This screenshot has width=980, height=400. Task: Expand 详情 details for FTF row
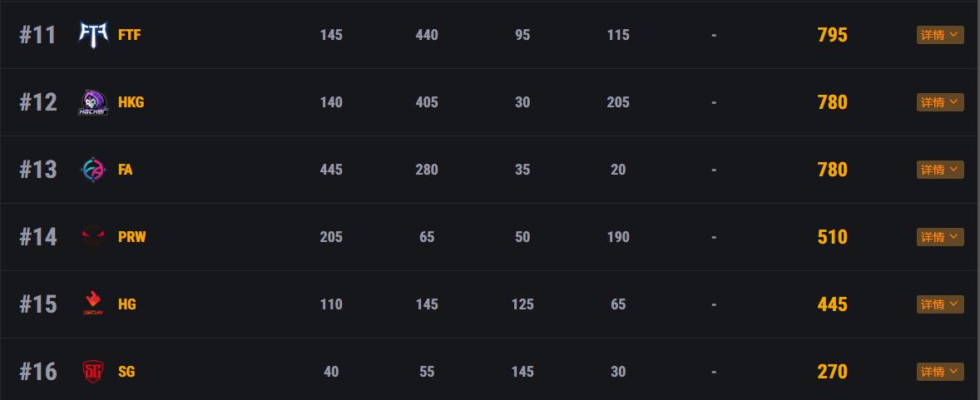940,35
